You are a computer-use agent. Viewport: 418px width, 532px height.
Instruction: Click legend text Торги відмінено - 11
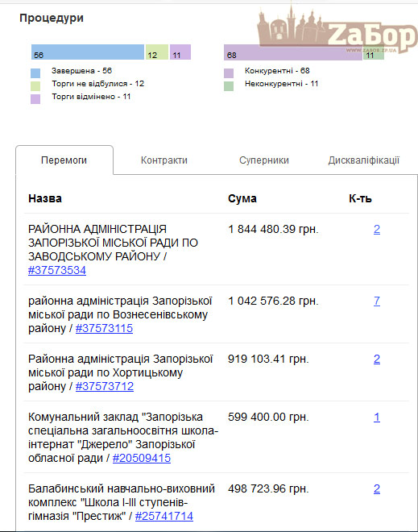(91, 97)
